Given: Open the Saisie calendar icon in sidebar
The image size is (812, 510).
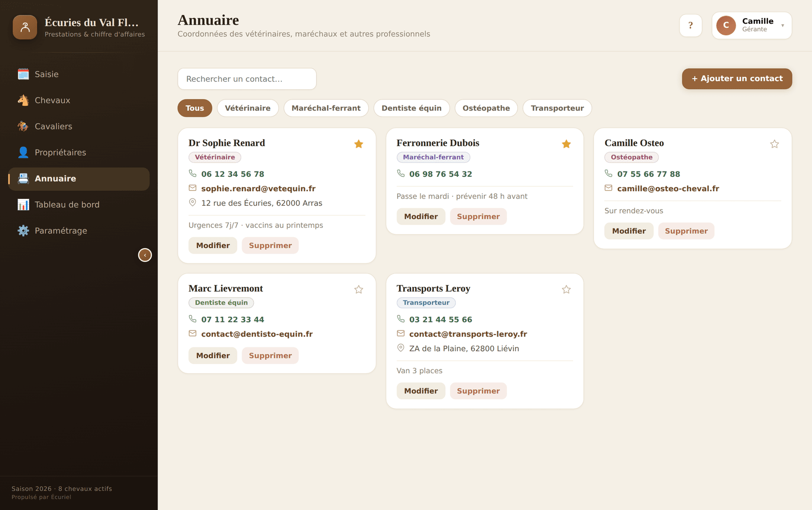Looking at the screenshot, I should click(23, 74).
